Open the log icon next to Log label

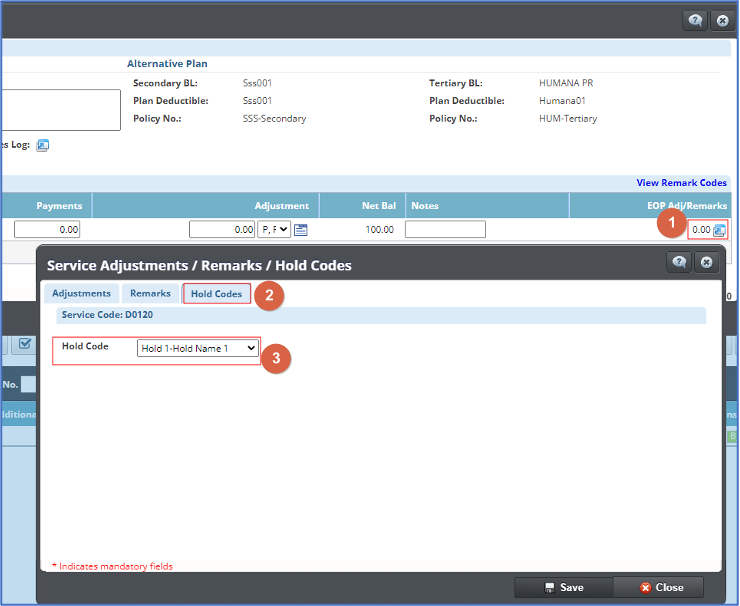pos(42,145)
